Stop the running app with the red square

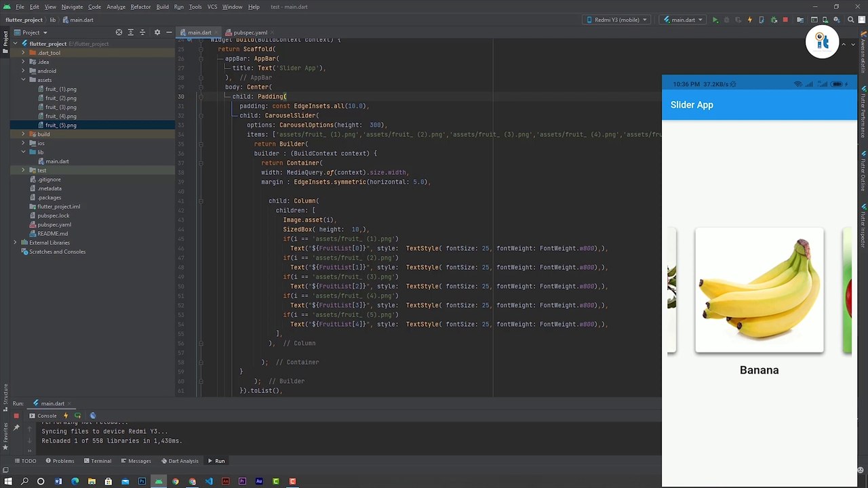pos(785,20)
